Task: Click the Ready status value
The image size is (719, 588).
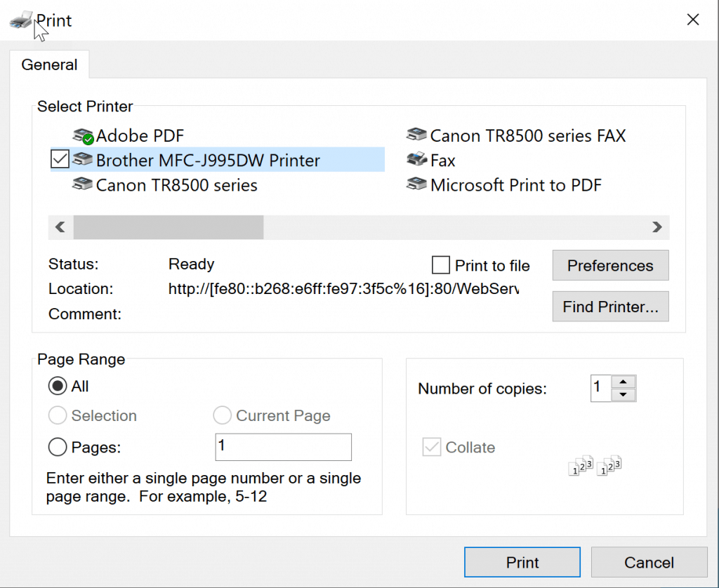Action: [191, 264]
